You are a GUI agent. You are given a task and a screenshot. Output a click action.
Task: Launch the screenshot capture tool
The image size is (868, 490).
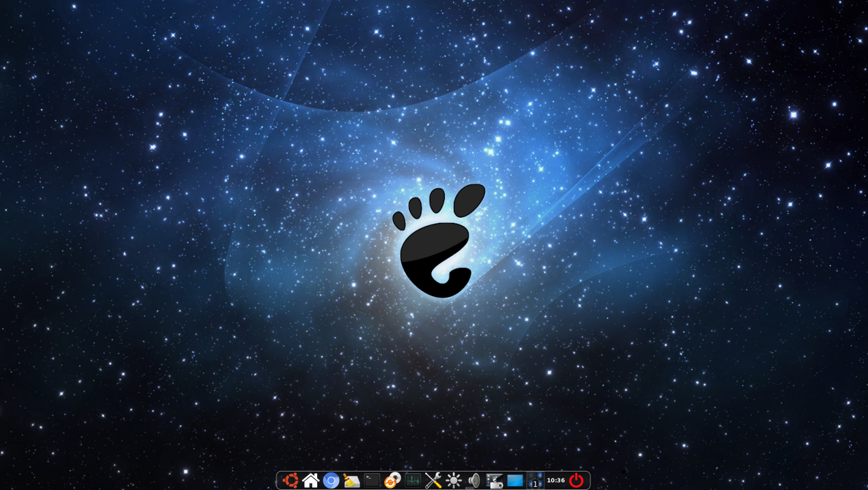click(495, 480)
